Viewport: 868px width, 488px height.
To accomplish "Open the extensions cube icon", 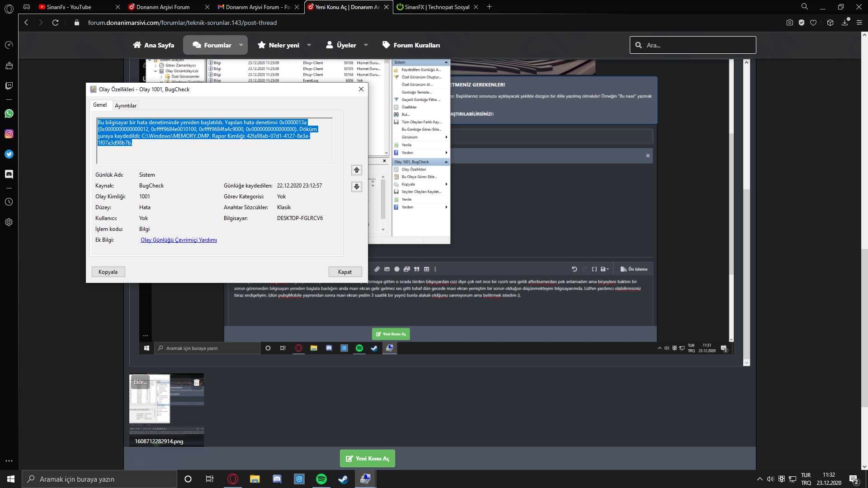I will click(830, 23).
